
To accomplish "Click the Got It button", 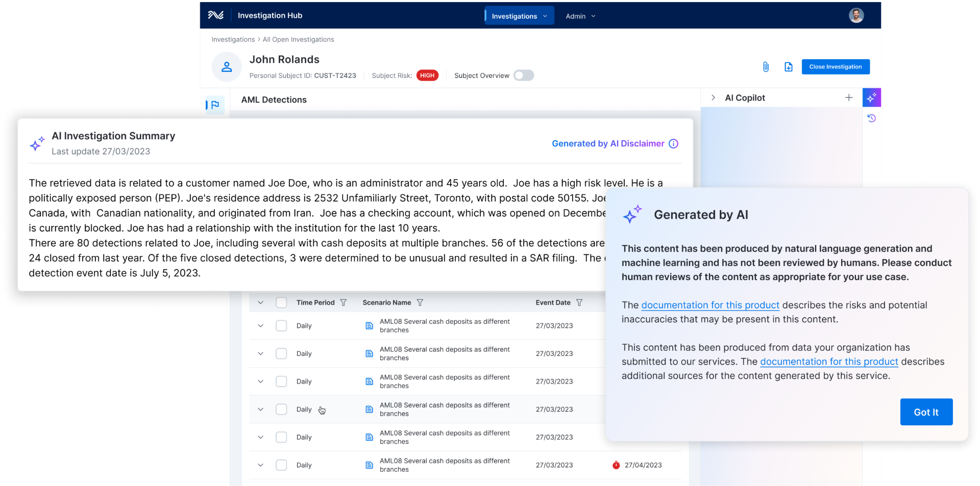I will 926,412.
